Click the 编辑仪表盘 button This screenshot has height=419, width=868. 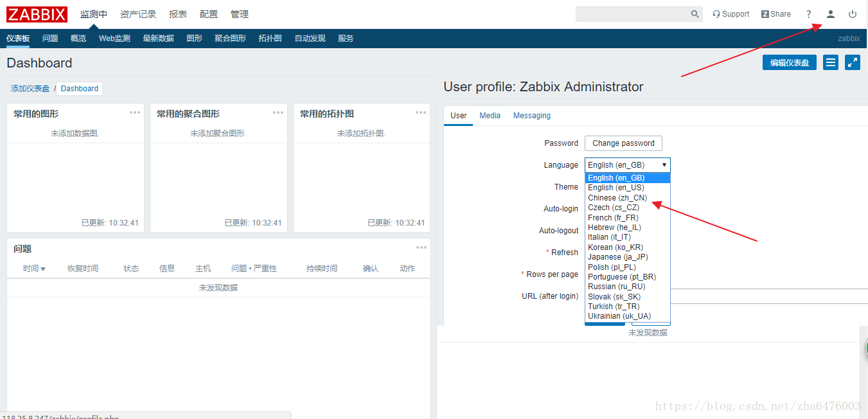click(x=790, y=62)
